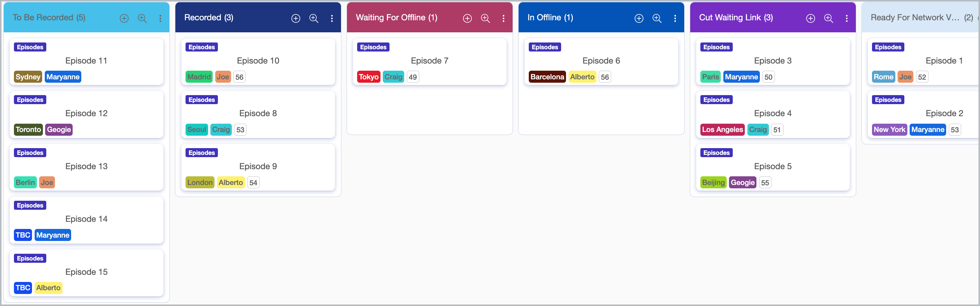Image resolution: width=980 pixels, height=306 pixels.
Task: Search within Cut Waiting Link column
Action: (x=829, y=18)
